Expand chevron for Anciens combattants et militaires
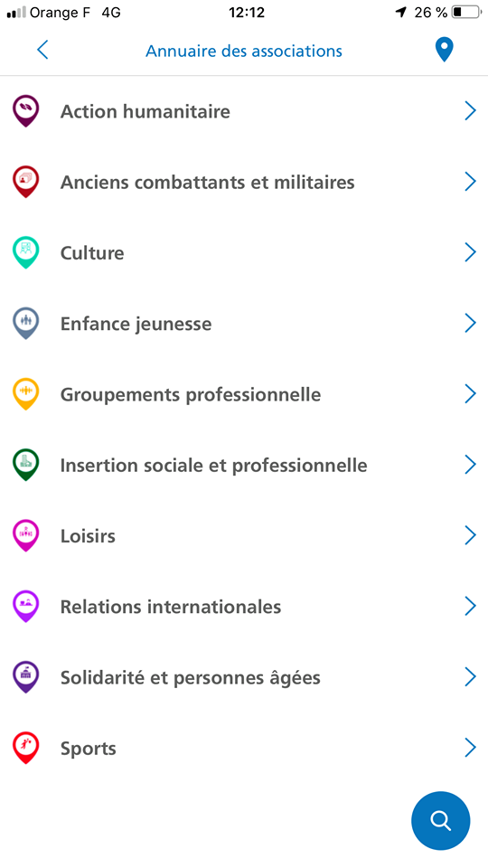Screen dimensions: 488x868 [470, 182]
